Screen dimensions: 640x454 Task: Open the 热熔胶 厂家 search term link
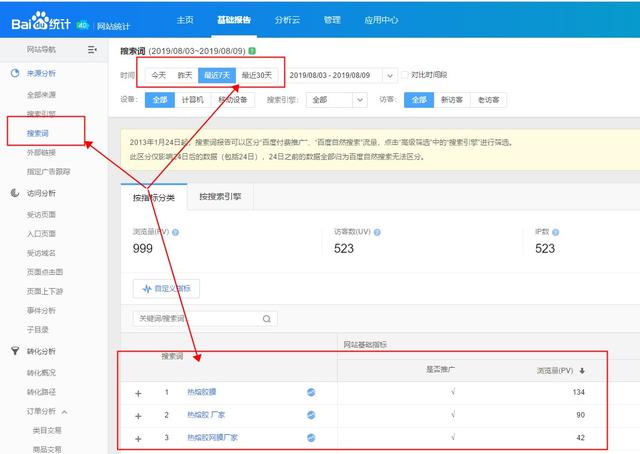[x=206, y=415]
